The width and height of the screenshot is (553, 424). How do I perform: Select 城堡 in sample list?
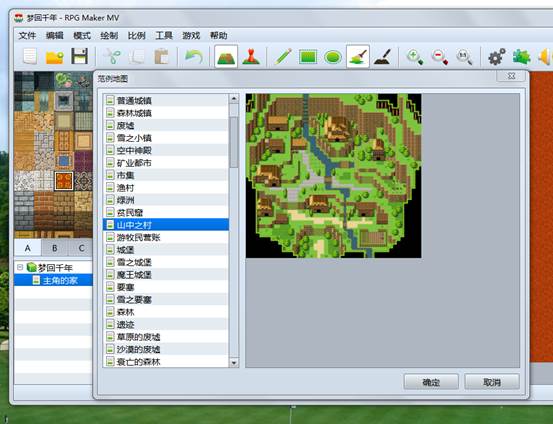(166, 250)
